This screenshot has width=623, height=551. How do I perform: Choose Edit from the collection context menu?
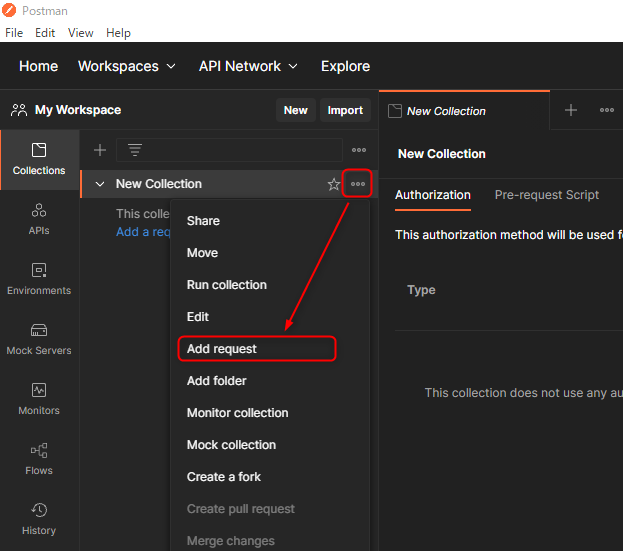(x=197, y=317)
